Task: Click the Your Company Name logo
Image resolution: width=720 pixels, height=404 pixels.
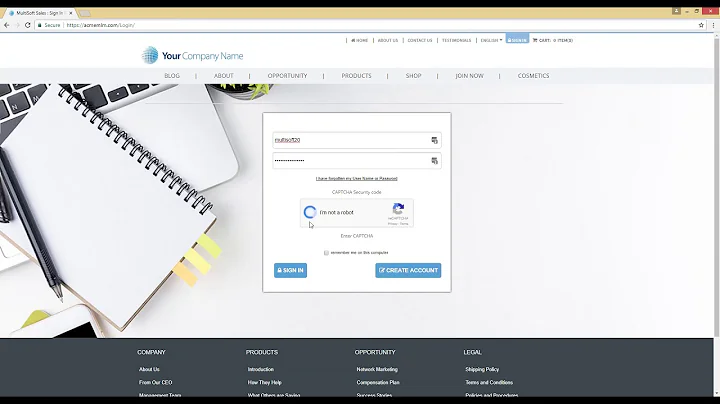Action: [x=192, y=56]
